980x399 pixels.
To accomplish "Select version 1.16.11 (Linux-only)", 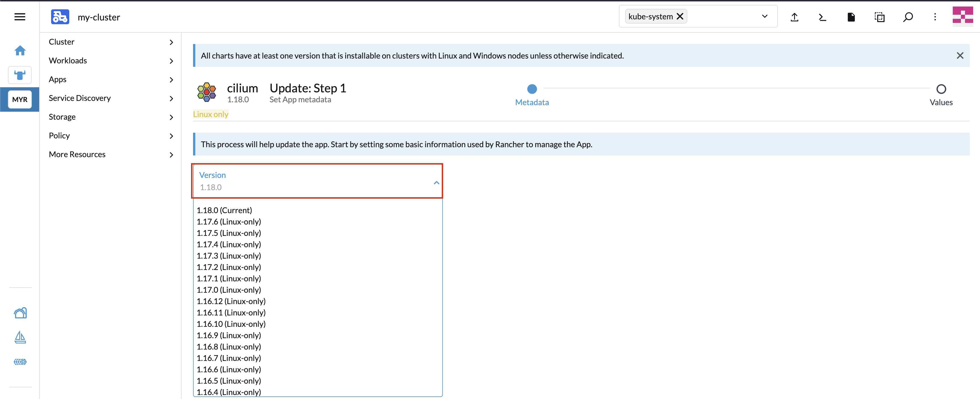I will tap(318, 313).
